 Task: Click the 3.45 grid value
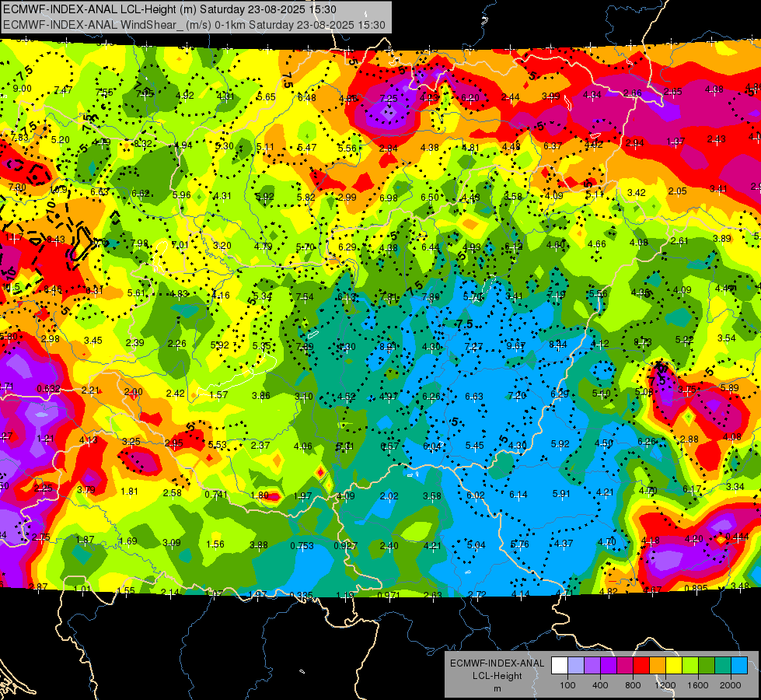click(93, 341)
